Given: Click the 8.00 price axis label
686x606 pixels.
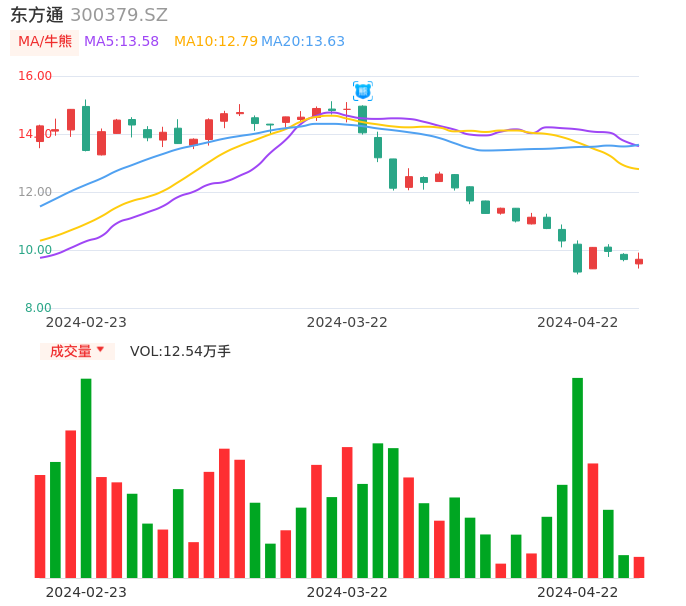Looking at the screenshot, I should pos(38,308).
